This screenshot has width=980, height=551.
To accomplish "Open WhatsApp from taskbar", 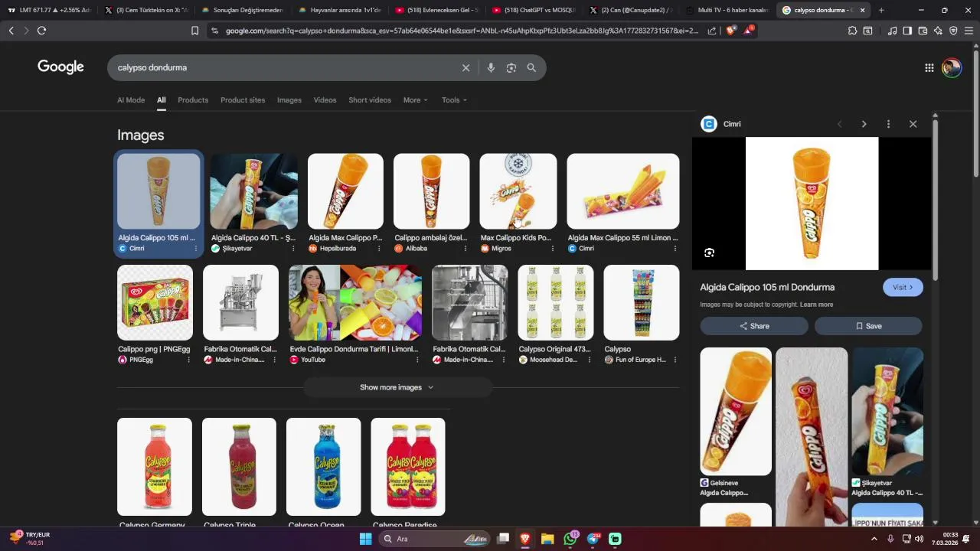I will tap(570, 539).
